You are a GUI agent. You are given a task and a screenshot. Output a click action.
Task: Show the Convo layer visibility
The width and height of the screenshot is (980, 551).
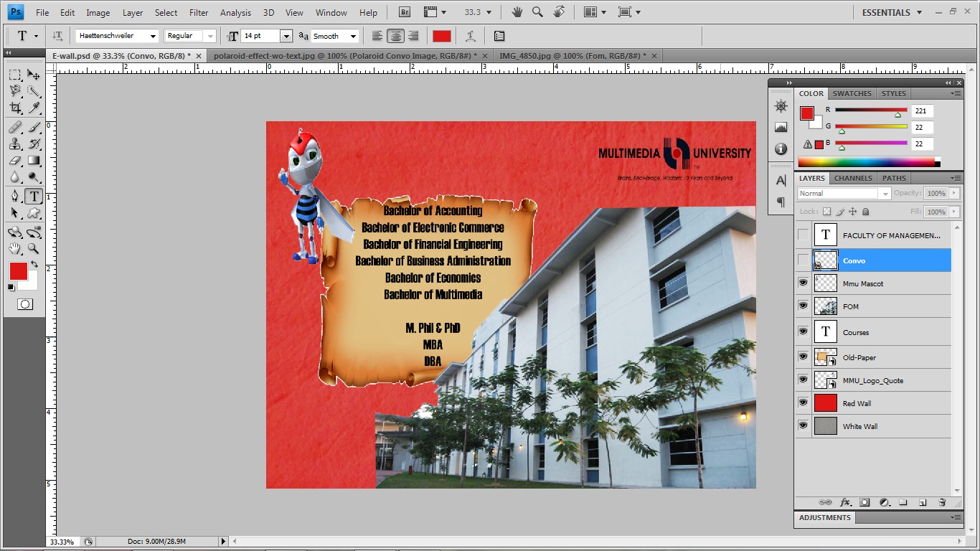point(803,260)
